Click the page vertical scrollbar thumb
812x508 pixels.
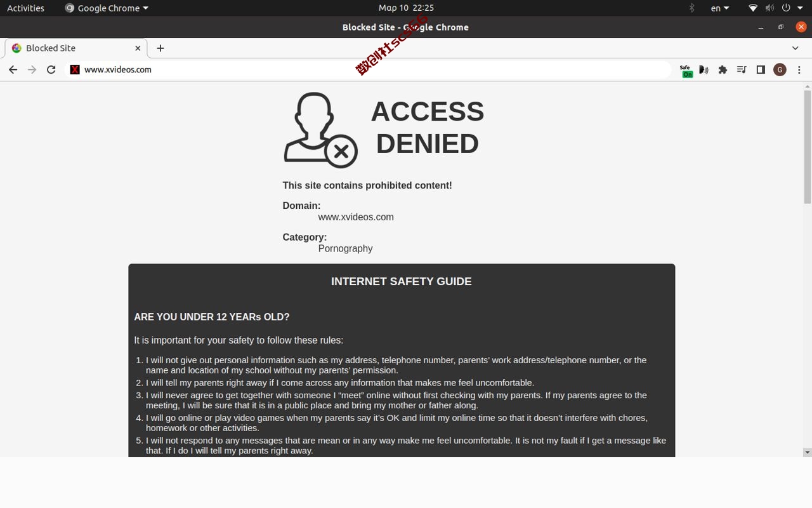pos(808,147)
